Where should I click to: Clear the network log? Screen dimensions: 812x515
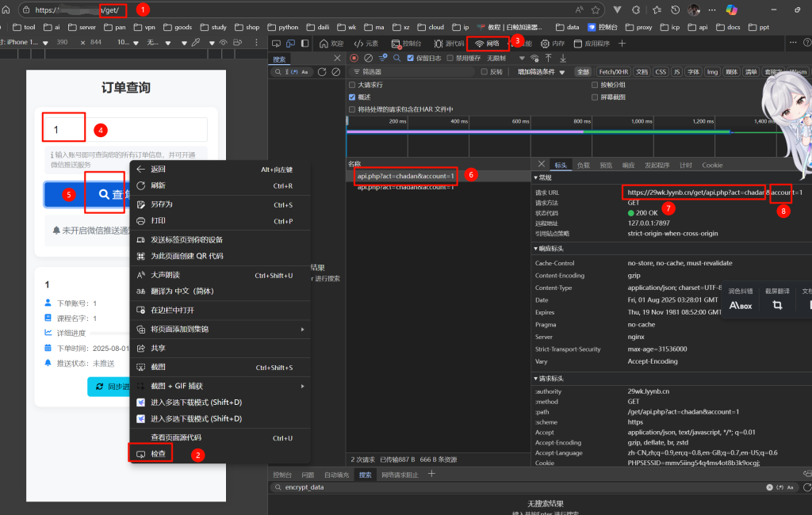pos(368,58)
